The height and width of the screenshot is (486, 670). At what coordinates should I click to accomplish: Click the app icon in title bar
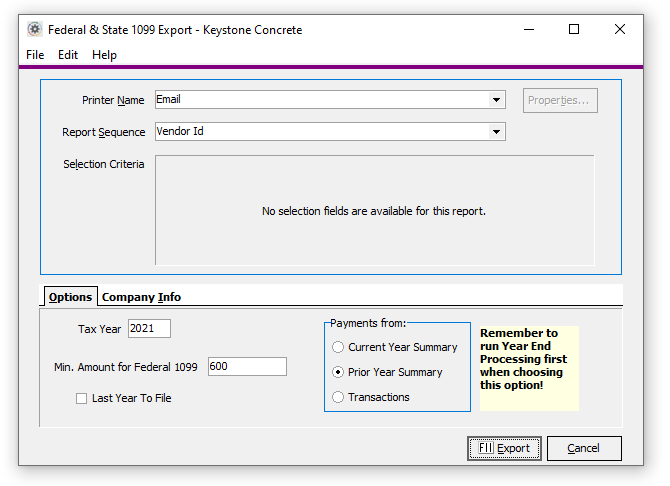point(35,30)
